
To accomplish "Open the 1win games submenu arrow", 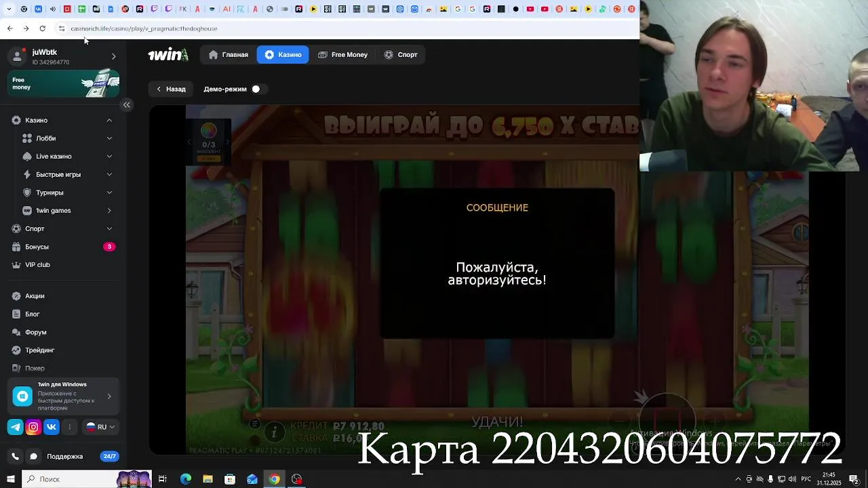I will [x=109, y=211].
